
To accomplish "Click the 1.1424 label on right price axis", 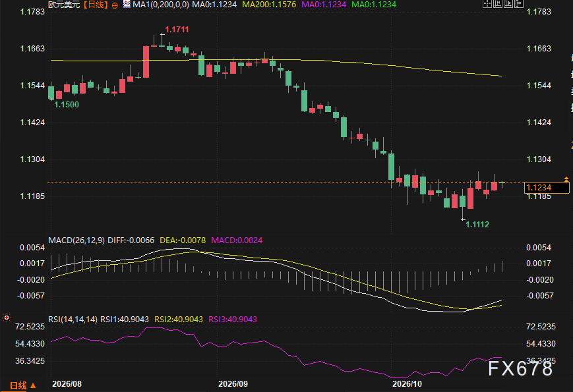I will (539, 123).
